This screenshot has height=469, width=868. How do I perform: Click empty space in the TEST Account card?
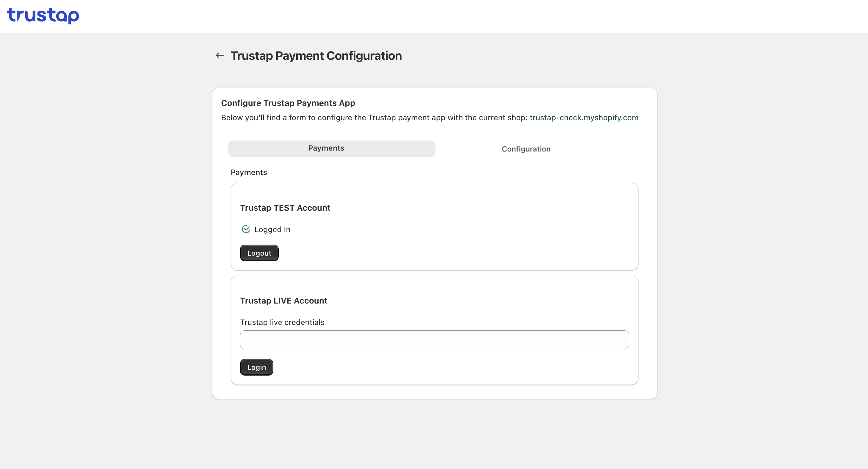[x=472, y=233]
